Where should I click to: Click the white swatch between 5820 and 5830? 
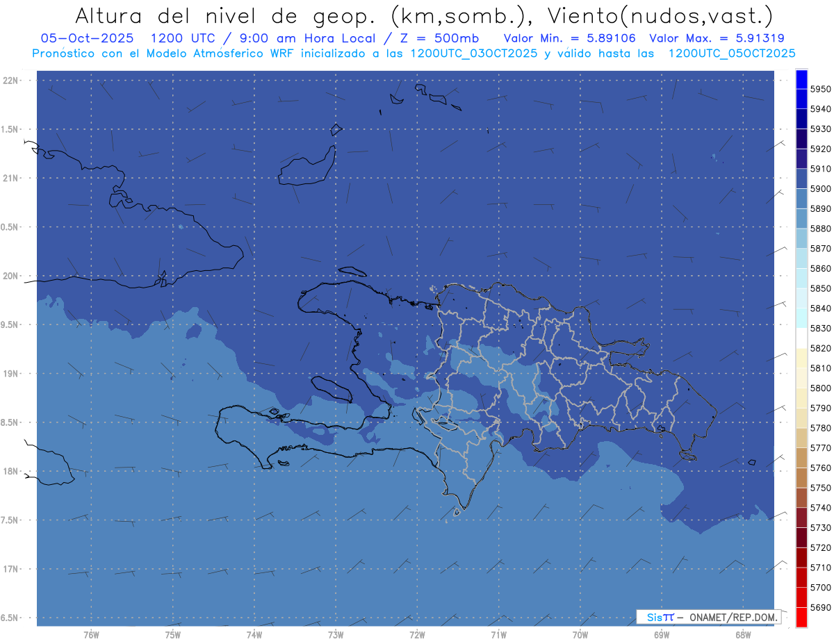coord(801,338)
